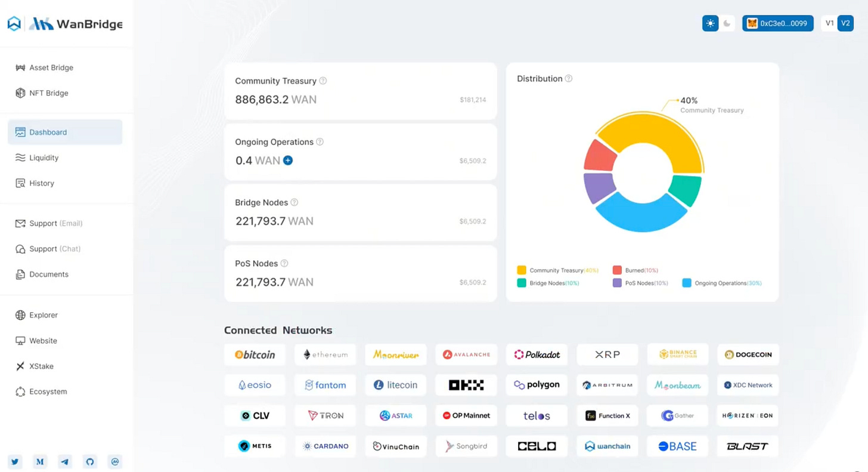Open GitHub via the footer icon
The image size is (868, 472).
[90, 461]
